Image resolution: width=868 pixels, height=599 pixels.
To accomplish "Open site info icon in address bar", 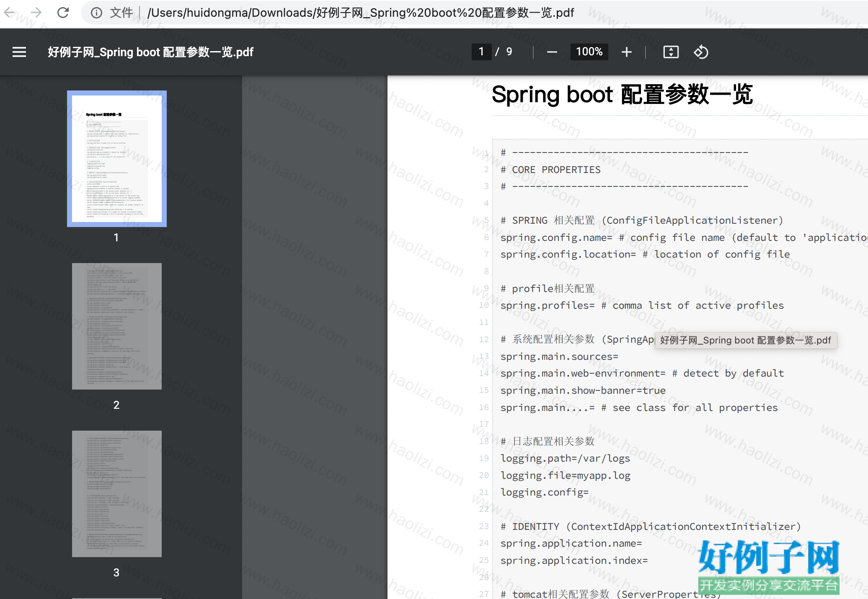I will 96,13.
